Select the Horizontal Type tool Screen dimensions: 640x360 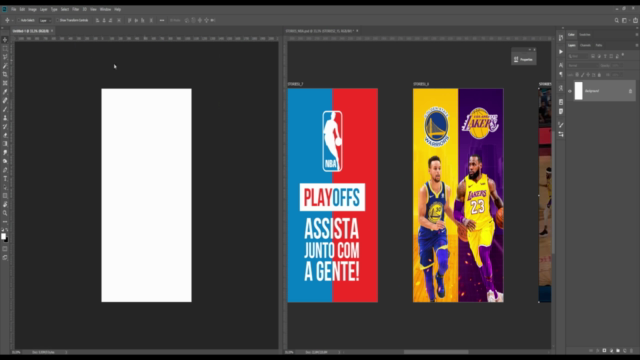(5, 178)
